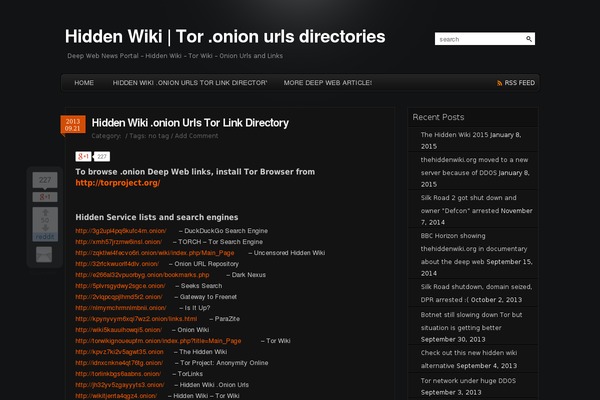The height and width of the screenshot is (400, 600).
Task: Click the search magnifier icon
Action: click(x=528, y=39)
